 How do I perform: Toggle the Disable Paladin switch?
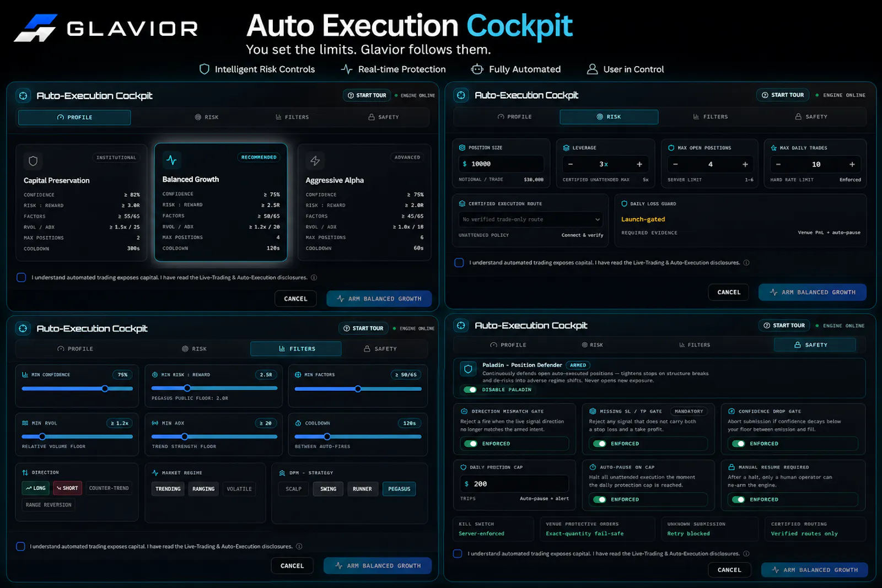(470, 390)
